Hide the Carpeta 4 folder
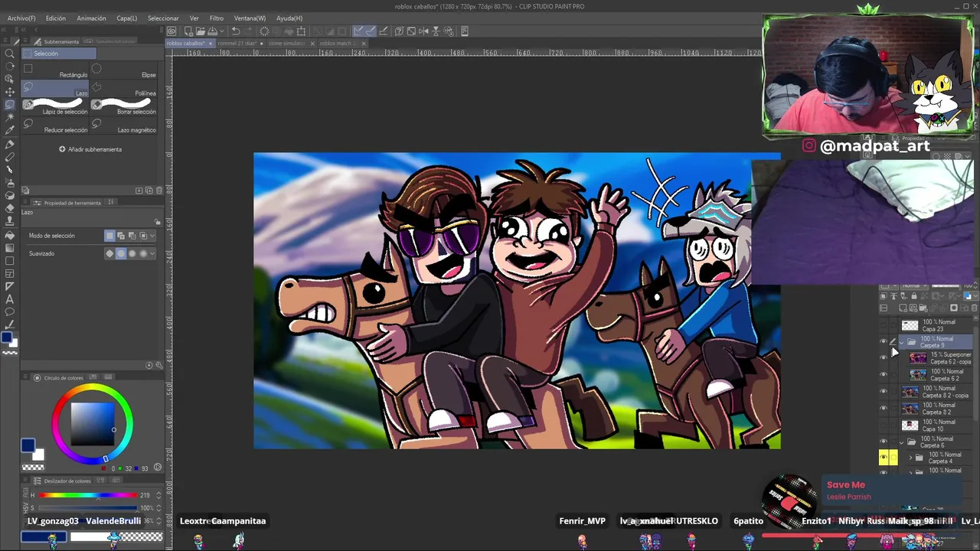Image resolution: width=980 pixels, height=551 pixels. [x=884, y=458]
